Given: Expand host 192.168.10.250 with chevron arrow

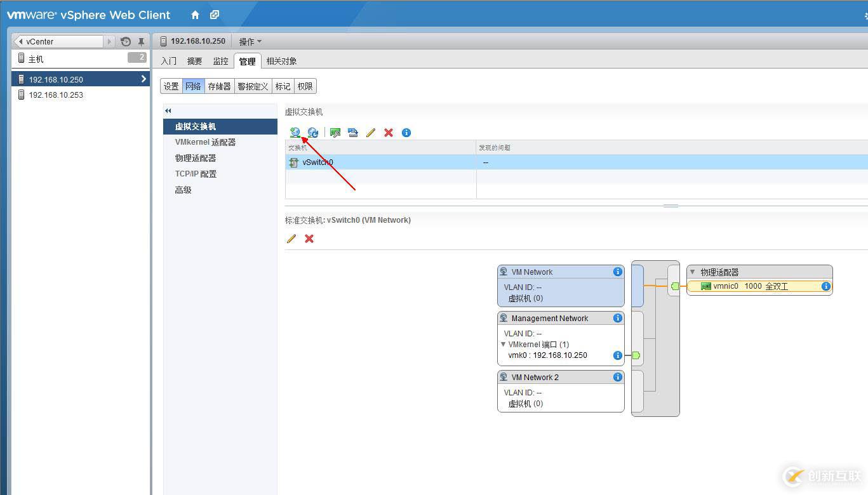Looking at the screenshot, I should click(x=144, y=79).
